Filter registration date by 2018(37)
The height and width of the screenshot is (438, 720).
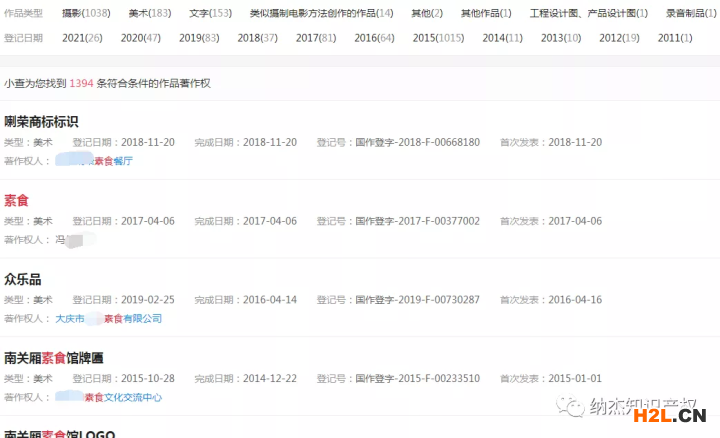258,38
